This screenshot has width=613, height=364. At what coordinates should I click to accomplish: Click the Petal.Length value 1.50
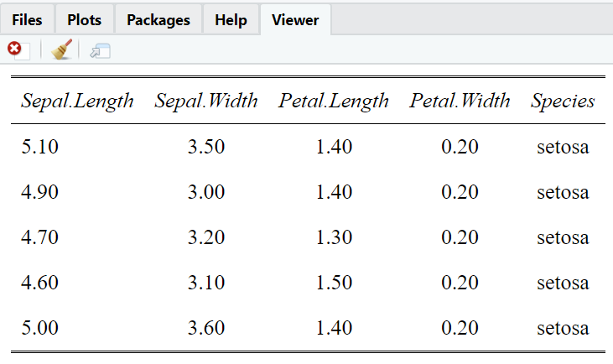pyautogui.click(x=334, y=283)
